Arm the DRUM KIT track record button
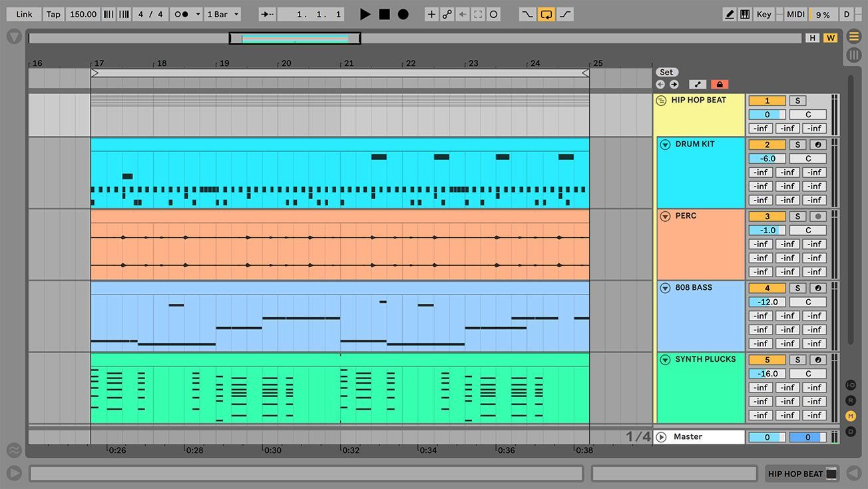The image size is (868, 489). coord(818,145)
